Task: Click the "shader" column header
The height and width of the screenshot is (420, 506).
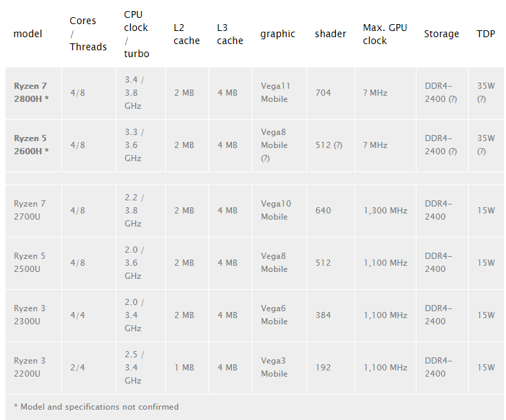Action: tap(330, 34)
